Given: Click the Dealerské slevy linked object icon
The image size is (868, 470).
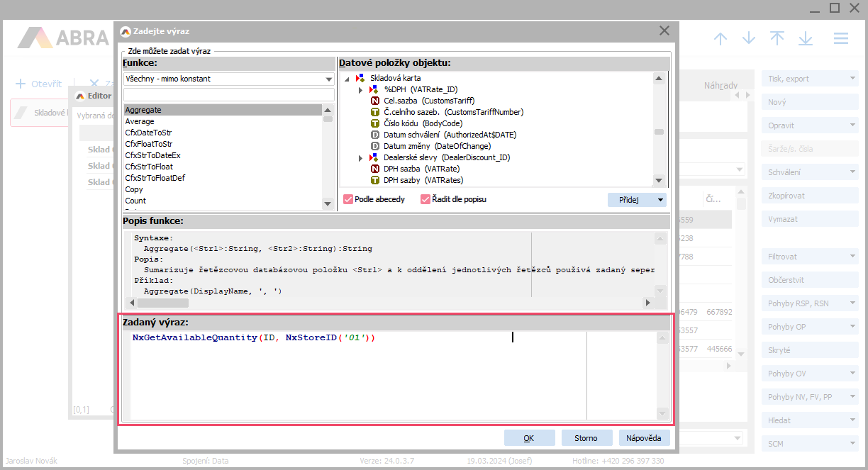Looking at the screenshot, I should tap(374, 157).
